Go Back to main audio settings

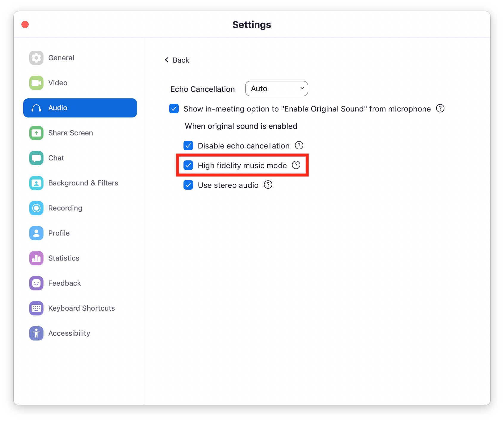click(x=177, y=60)
